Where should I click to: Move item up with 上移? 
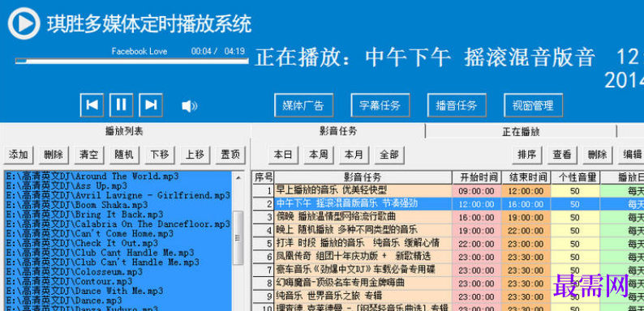[x=195, y=155]
